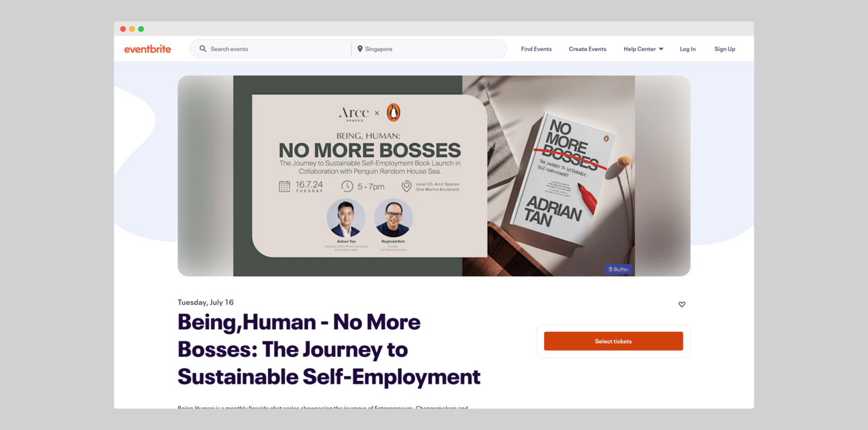
Task: Click the Buffer badge on the banner
Action: [618, 269]
